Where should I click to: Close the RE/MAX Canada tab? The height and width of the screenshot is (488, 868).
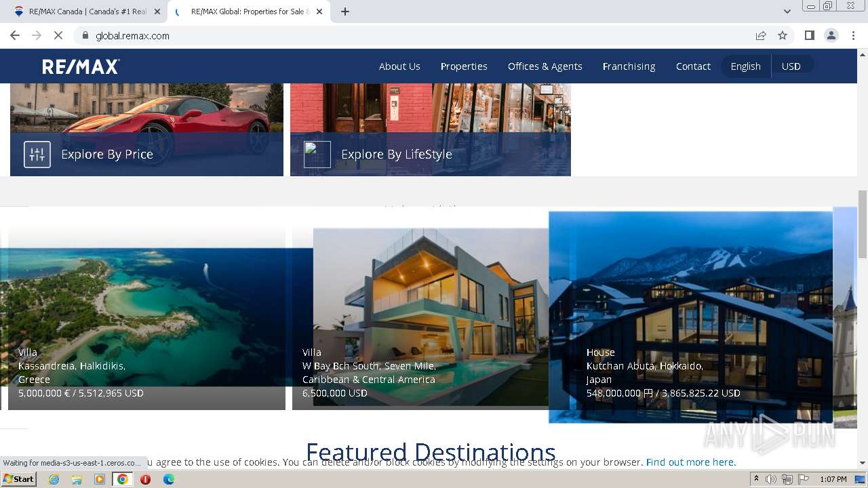[157, 12]
